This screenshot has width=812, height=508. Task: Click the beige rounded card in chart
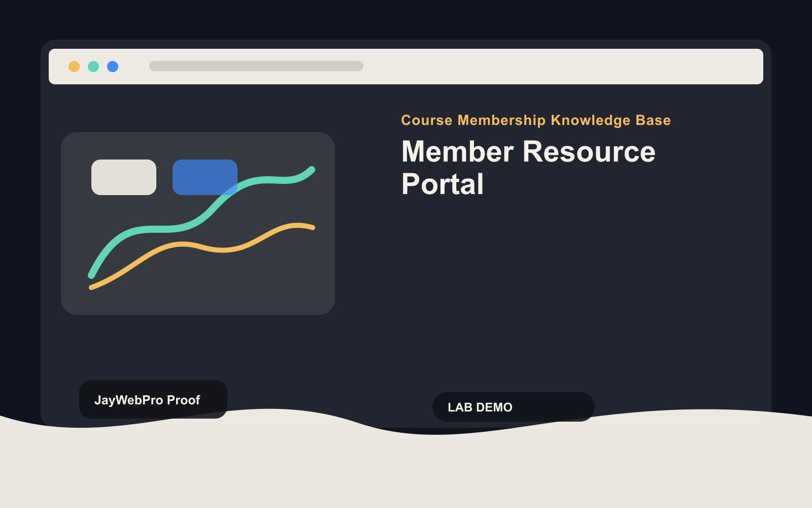point(124,177)
